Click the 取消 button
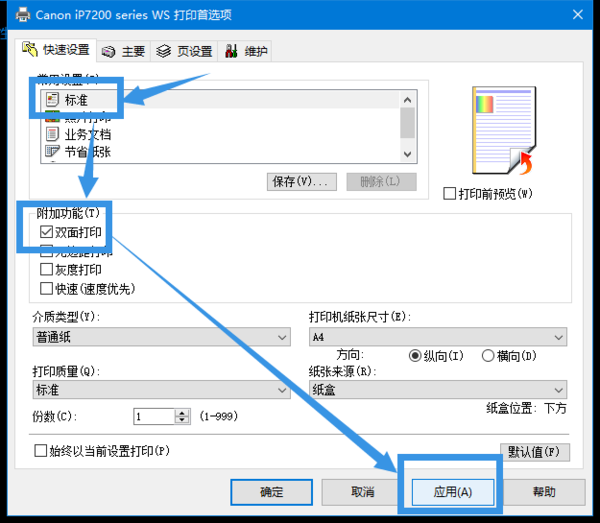Image resolution: width=600 pixels, height=523 pixels. coord(362,492)
